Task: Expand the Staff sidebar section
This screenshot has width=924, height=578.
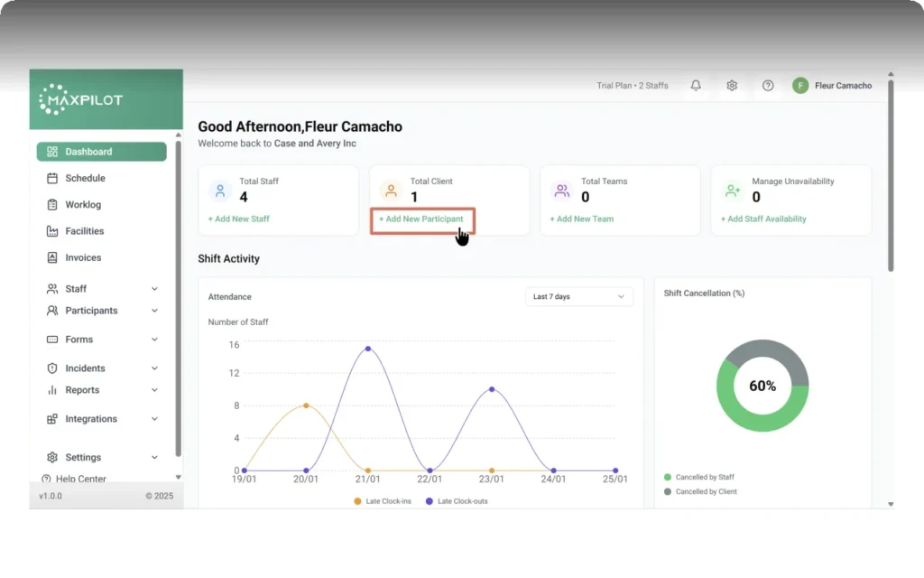Action: pyautogui.click(x=101, y=288)
